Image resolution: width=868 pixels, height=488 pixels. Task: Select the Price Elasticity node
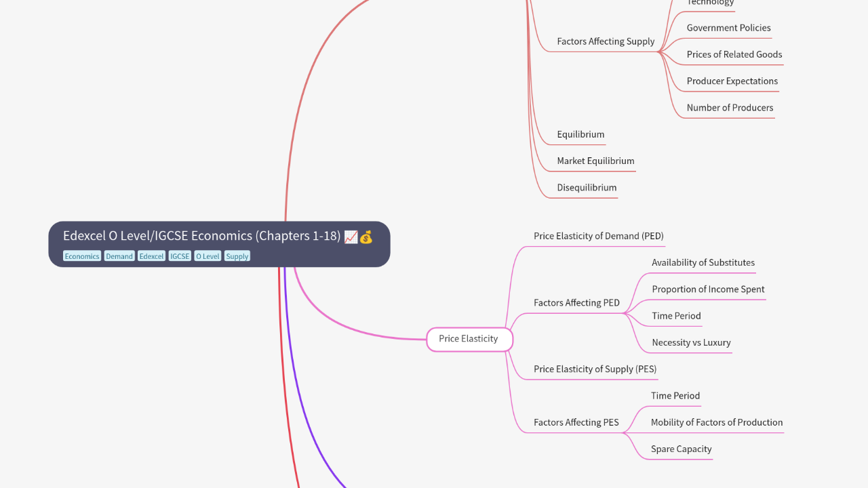coord(469,338)
